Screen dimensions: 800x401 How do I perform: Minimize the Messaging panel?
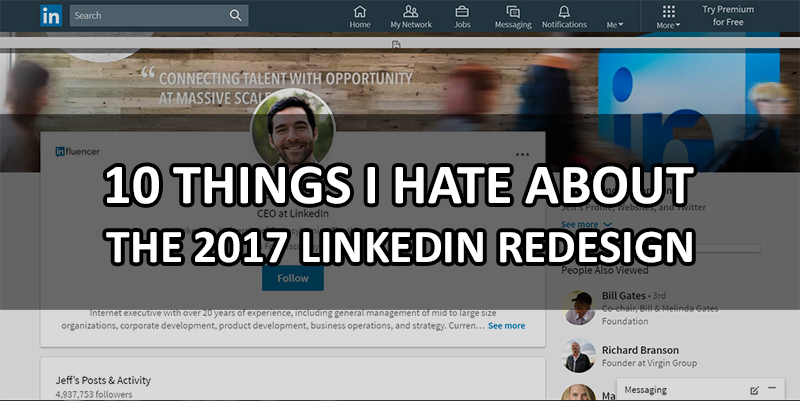point(772,389)
